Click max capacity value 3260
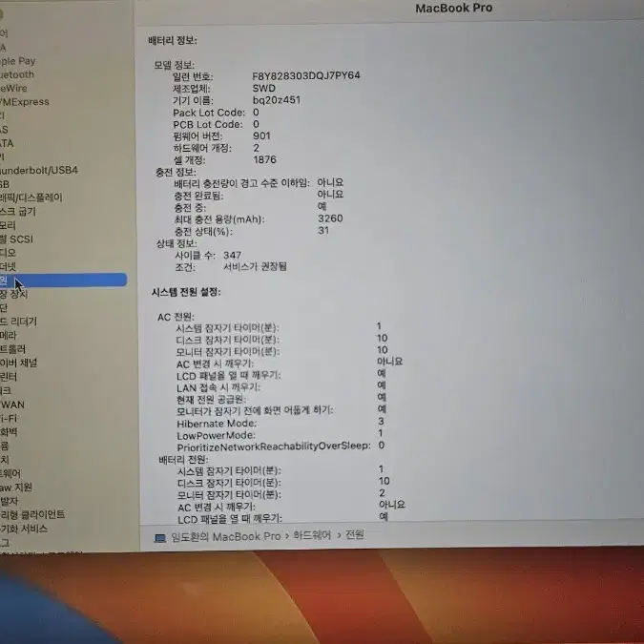The width and height of the screenshot is (644, 644). (330, 218)
